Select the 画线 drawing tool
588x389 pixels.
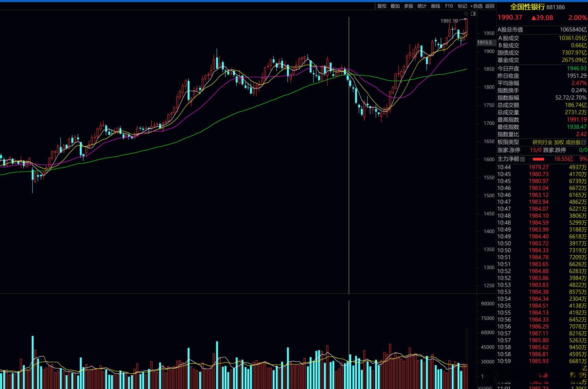435,6
